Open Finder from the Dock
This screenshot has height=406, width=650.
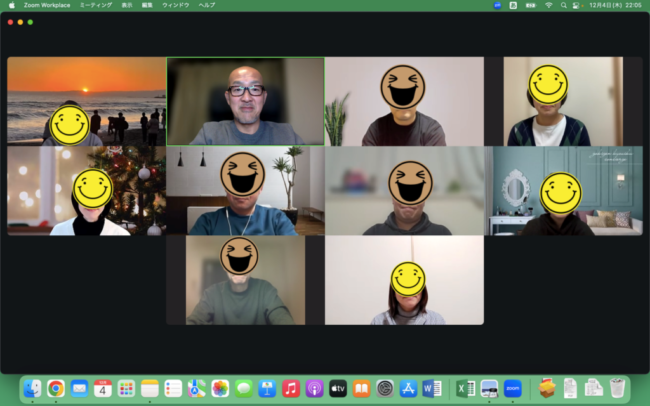click(x=33, y=388)
